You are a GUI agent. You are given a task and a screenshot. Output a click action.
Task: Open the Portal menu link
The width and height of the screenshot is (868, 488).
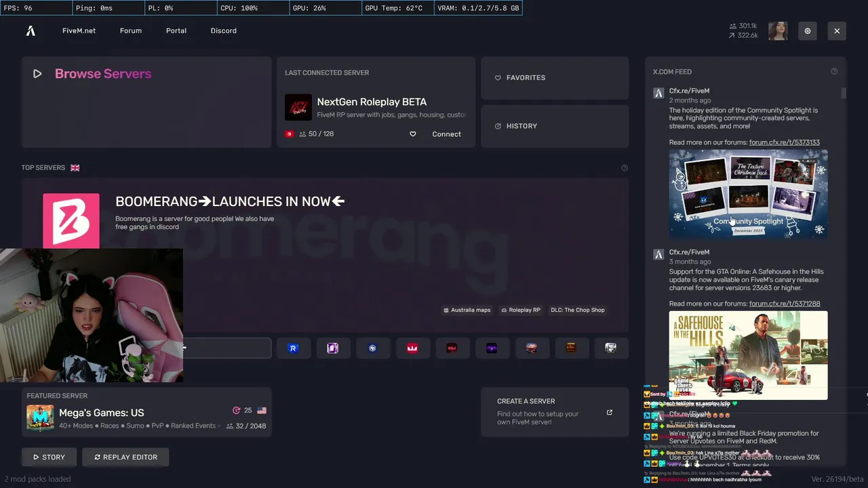click(x=176, y=30)
